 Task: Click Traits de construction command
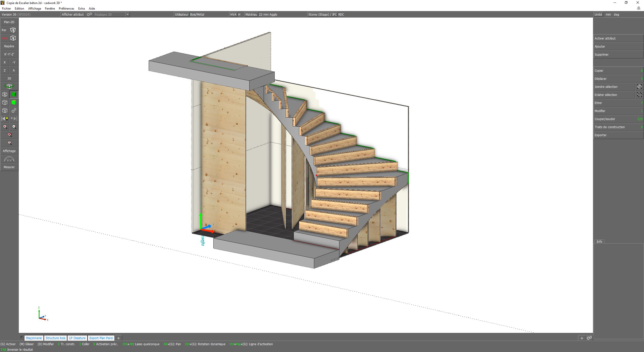tap(618, 127)
